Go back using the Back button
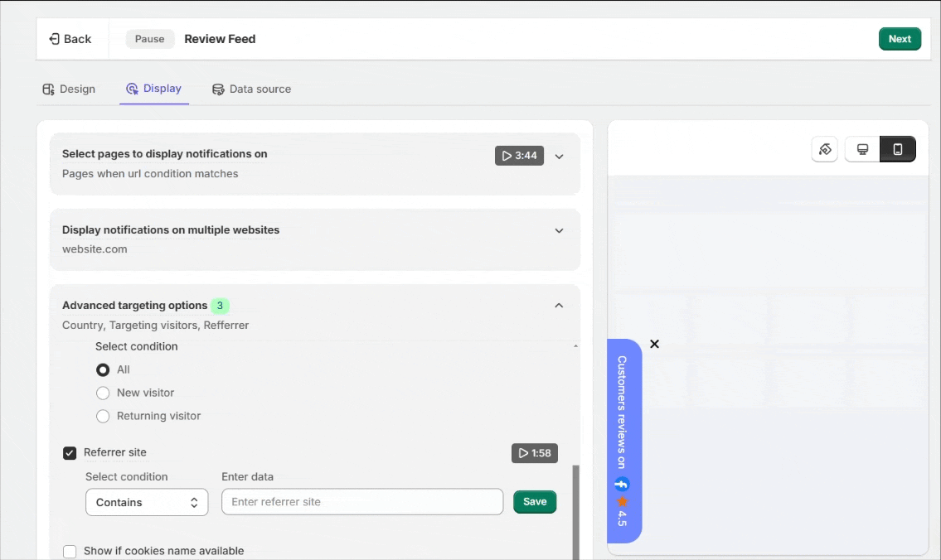 pyautogui.click(x=70, y=39)
